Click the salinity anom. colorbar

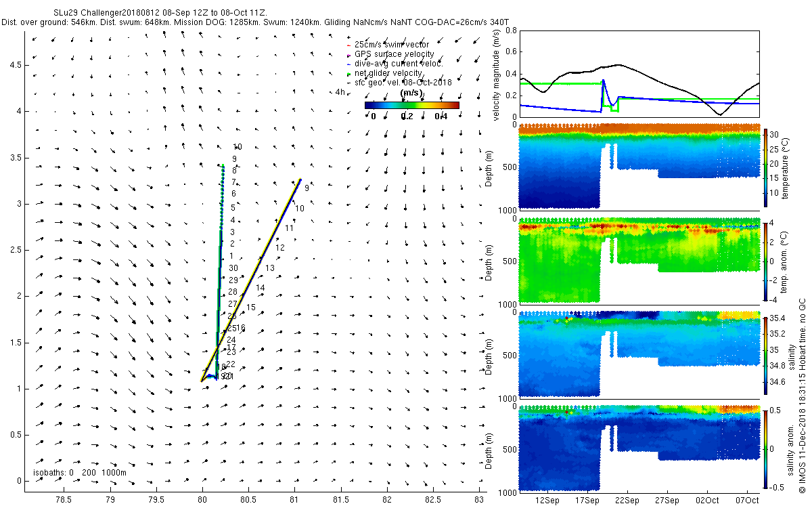pos(766,448)
